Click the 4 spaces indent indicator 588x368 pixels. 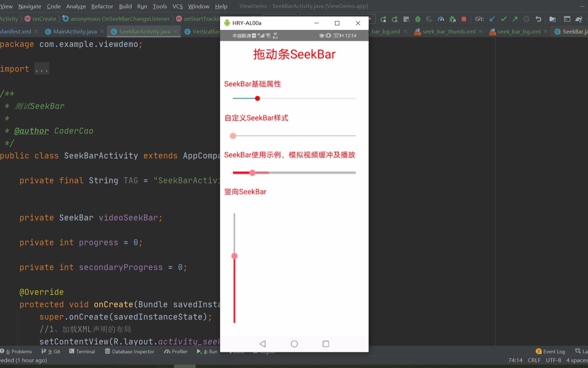coord(577,360)
